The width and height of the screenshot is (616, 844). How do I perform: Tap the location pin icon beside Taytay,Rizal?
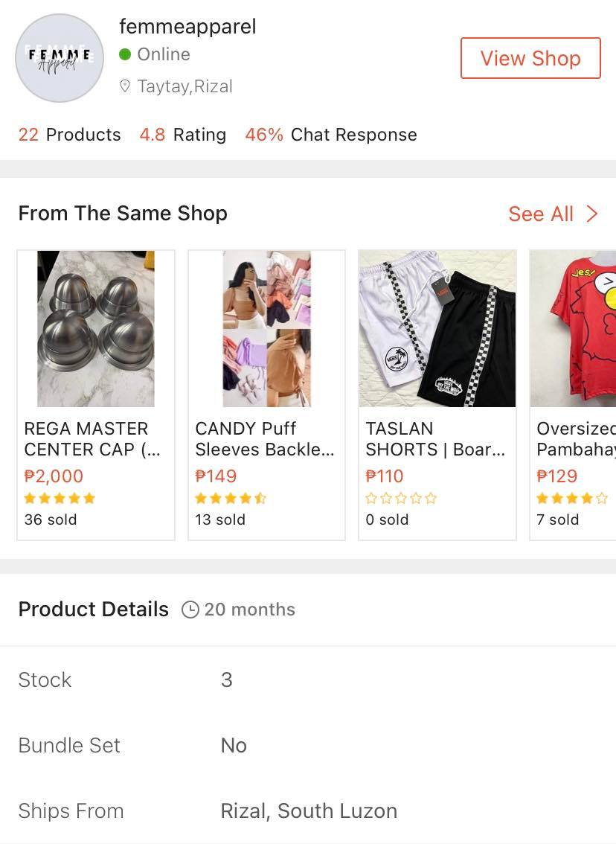(125, 86)
